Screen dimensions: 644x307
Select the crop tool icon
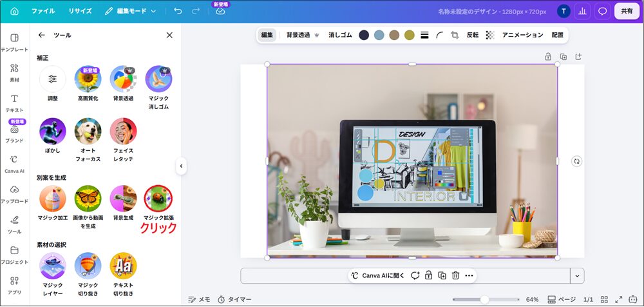point(455,35)
